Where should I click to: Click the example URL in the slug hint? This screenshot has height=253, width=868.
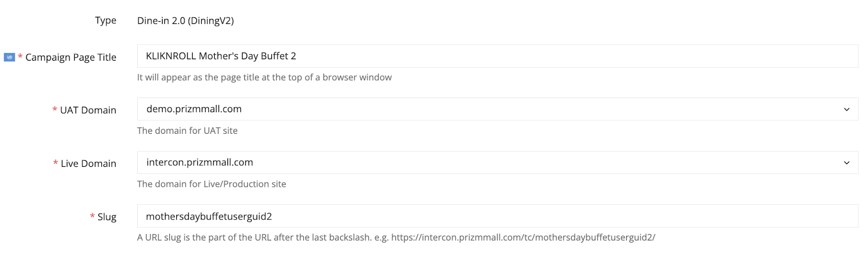click(x=523, y=237)
